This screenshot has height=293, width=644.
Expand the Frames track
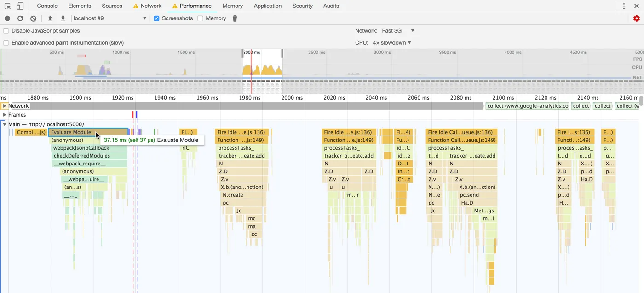click(x=5, y=115)
